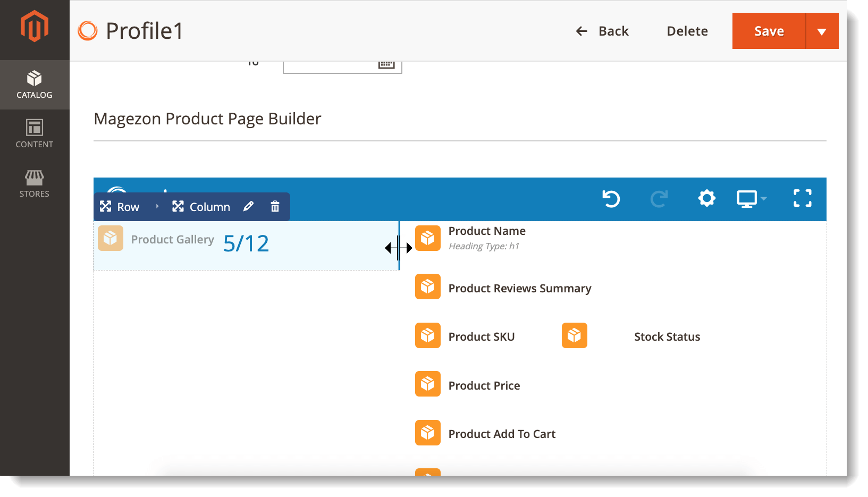Screen dimensions: 868x497
Task: Click the edit pencil icon for the Column
Action: [x=248, y=206]
